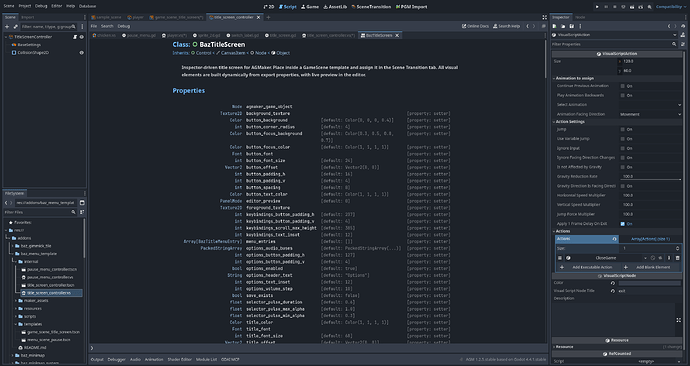Open the Select Animation dropdown
690x366 pixels.
[650, 105]
